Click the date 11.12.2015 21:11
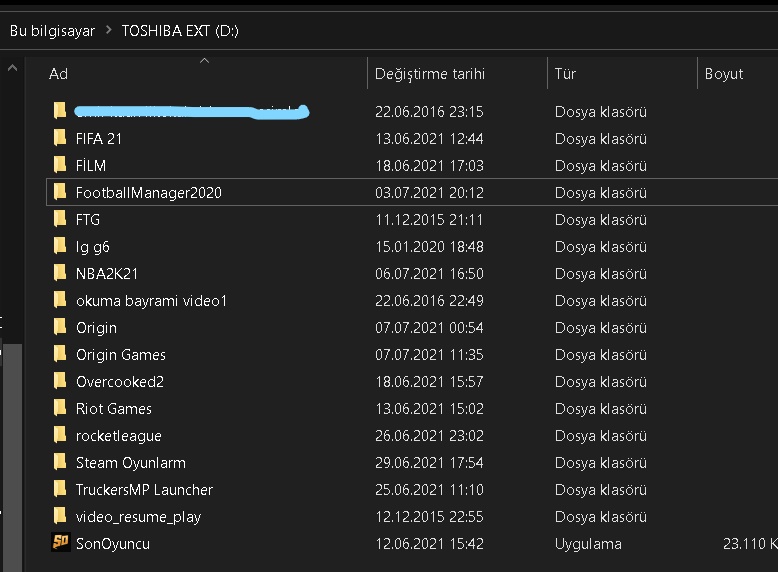Image resolution: width=778 pixels, height=572 pixels. click(x=429, y=220)
